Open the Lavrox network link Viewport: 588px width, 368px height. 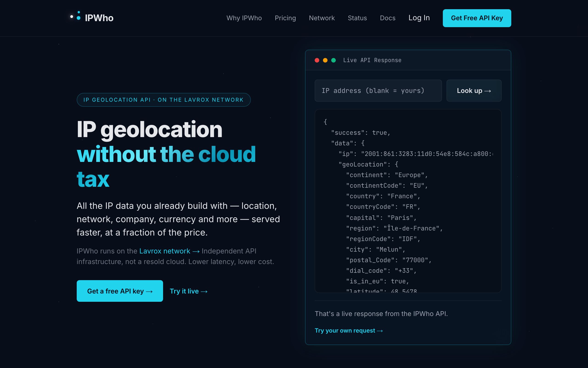169,251
